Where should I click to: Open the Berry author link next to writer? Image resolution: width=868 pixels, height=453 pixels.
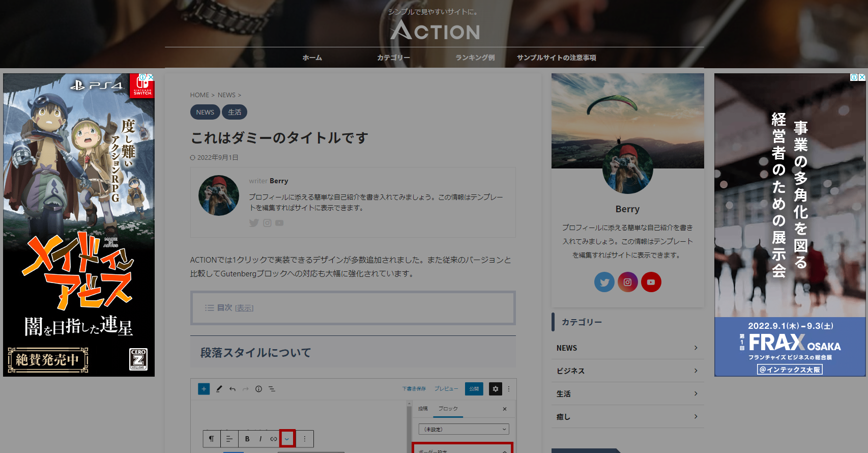[279, 181]
